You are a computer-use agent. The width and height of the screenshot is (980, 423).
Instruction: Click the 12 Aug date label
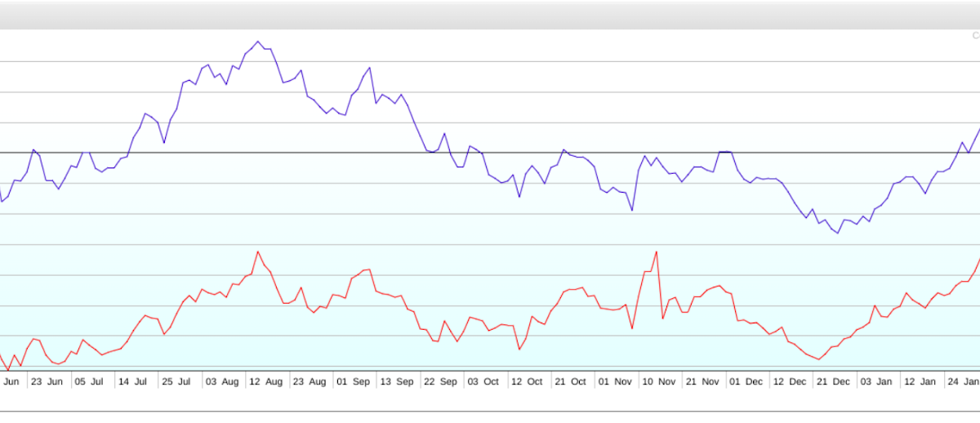[265, 381]
